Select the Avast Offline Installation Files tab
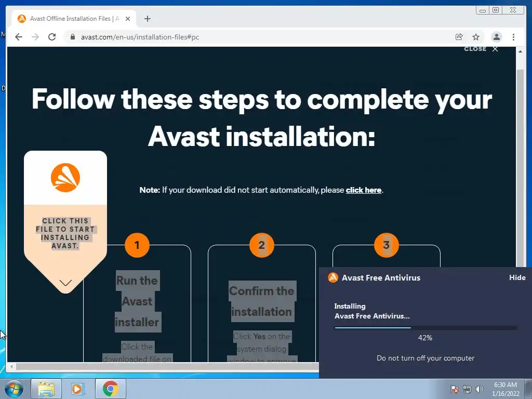This screenshot has width=532, height=399. [x=74, y=19]
